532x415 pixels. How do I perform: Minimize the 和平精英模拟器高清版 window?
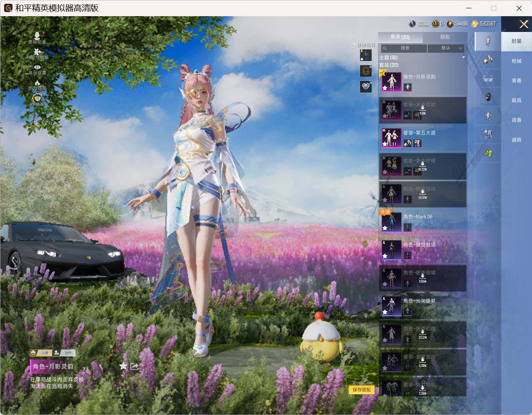tap(469, 8)
